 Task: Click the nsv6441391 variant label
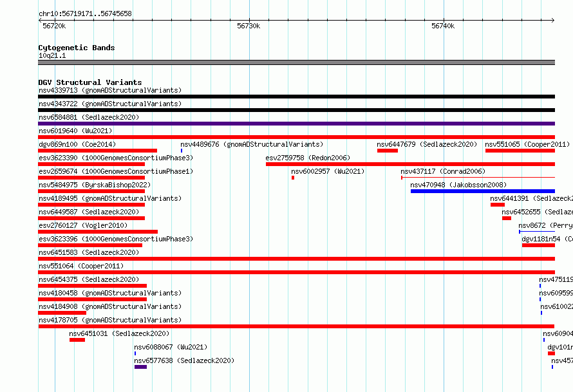point(531,198)
